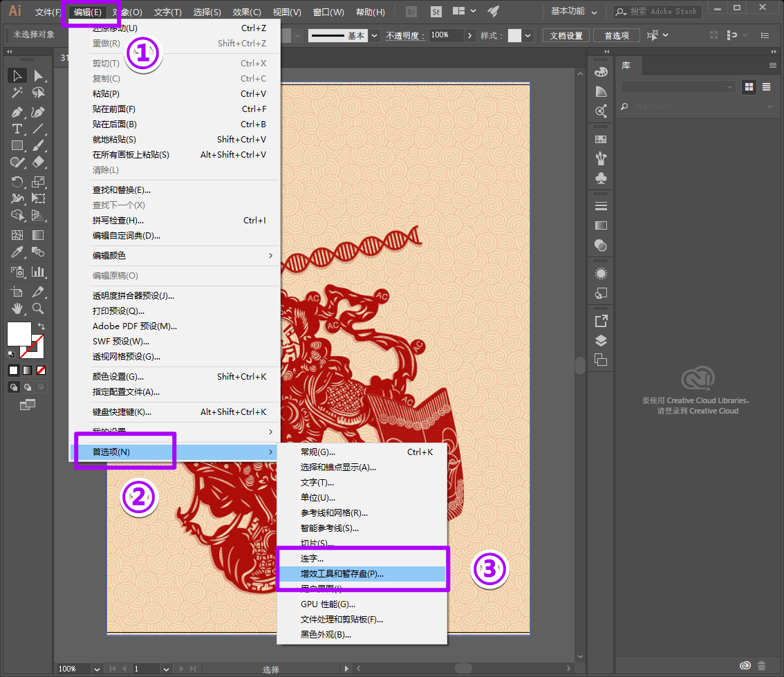Image resolution: width=784 pixels, height=677 pixels.
Task: Open arrange documents dropdown in top bar
Action: point(464,11)
